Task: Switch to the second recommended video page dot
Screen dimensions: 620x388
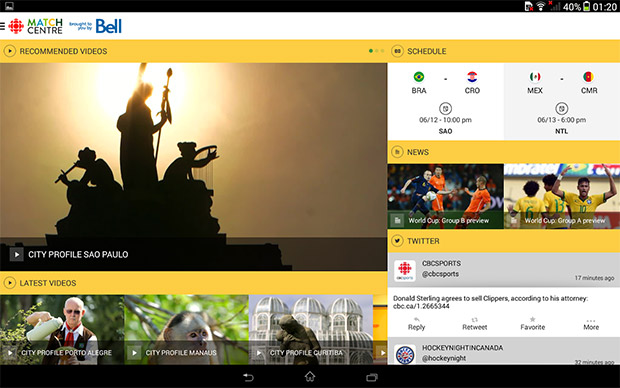Action: coord(376,51)
